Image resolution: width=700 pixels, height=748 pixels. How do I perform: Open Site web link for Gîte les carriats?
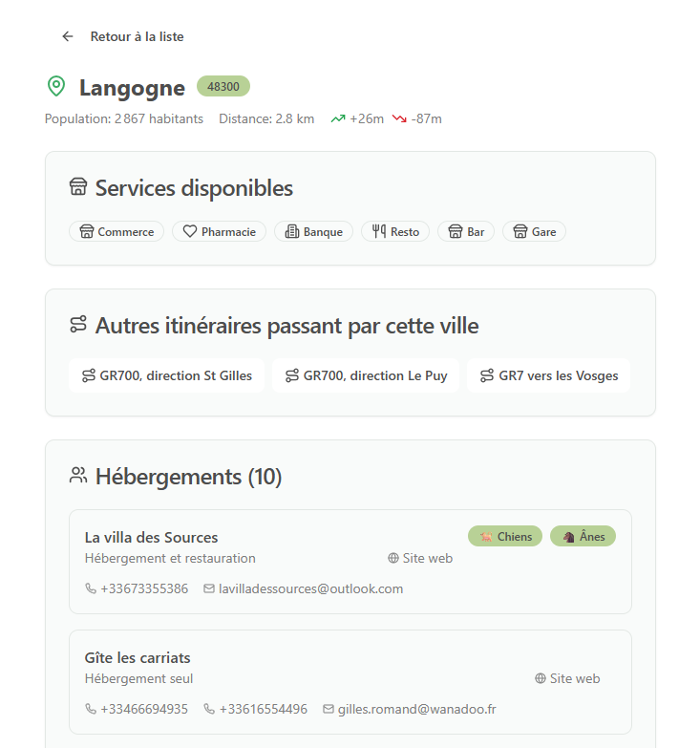coord(567,678)
